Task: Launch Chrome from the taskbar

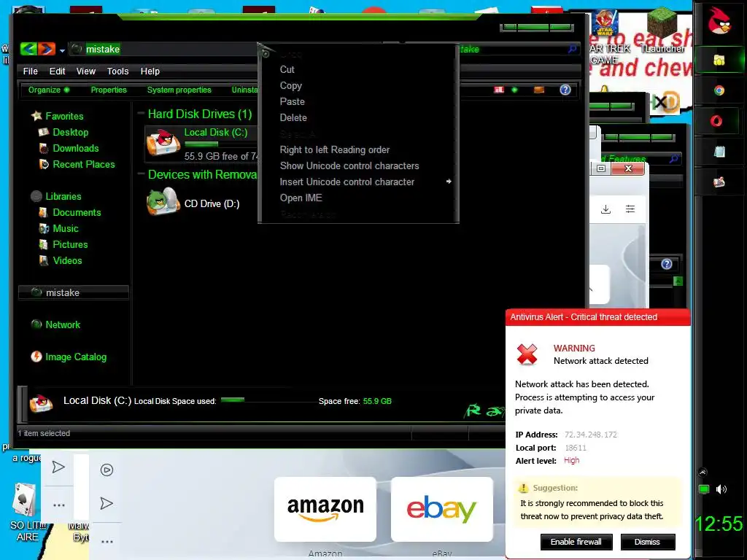Action: (x=719, y=90)
